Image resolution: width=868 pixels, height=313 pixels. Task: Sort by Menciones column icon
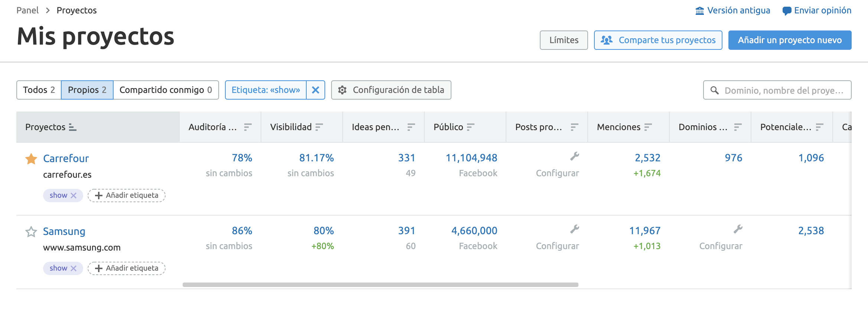coord(648,127)
